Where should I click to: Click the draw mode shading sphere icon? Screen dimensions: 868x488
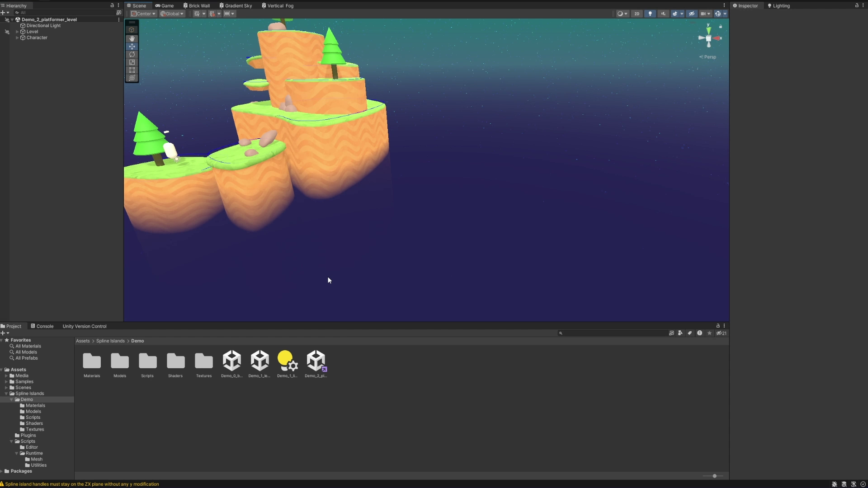click(x=620, y=14)
